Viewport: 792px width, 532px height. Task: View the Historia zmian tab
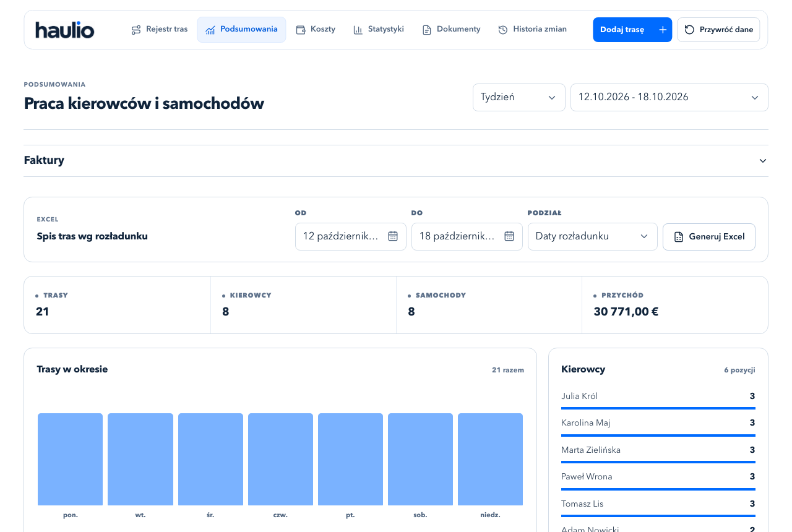tap(533, 30)
